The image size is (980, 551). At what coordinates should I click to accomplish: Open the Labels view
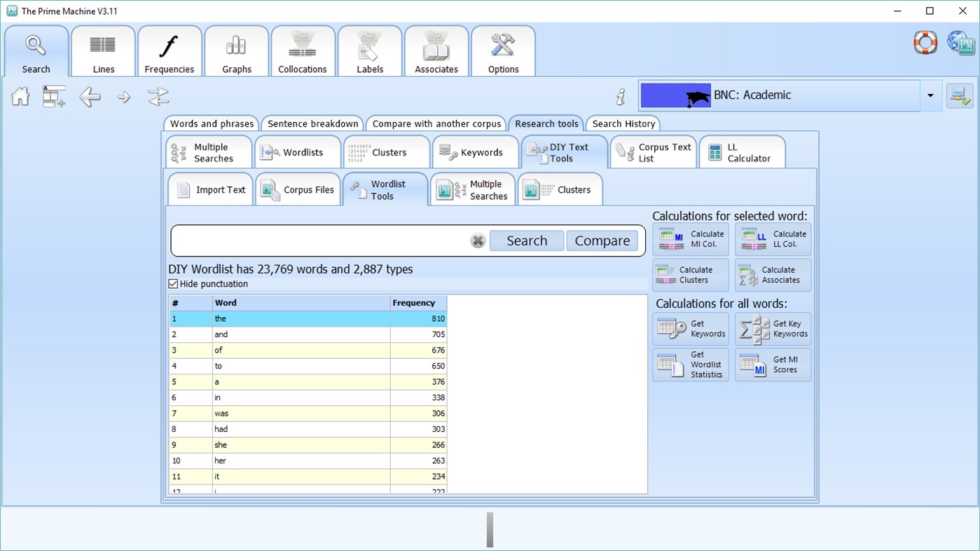[370, 51]
